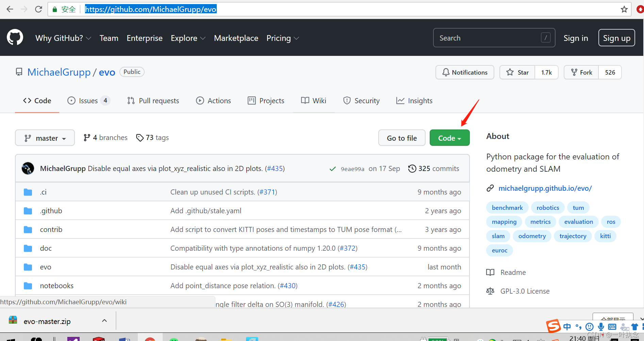Click the evo-master.zip archive icon

tap(13, 320)
